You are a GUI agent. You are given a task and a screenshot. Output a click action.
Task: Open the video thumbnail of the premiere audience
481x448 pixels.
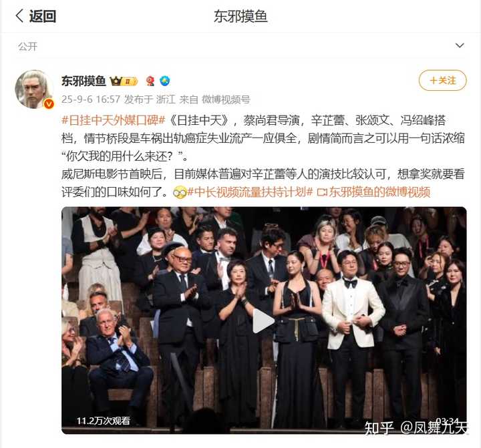pyautogui.click(x=264, y=320)
